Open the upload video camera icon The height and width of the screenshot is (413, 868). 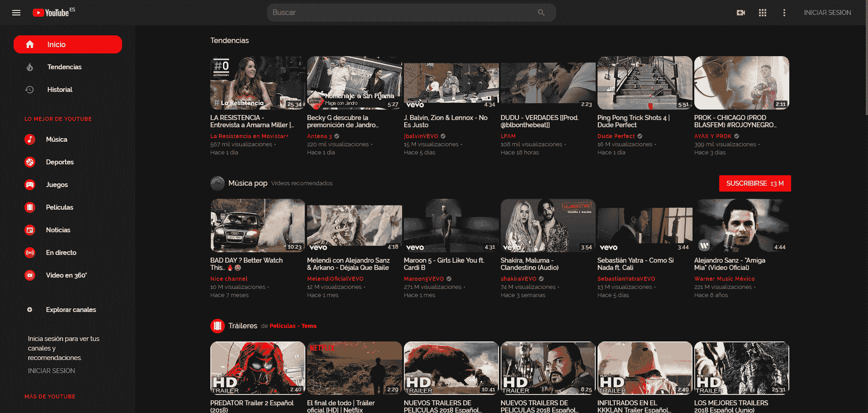[x=741, y=13]
